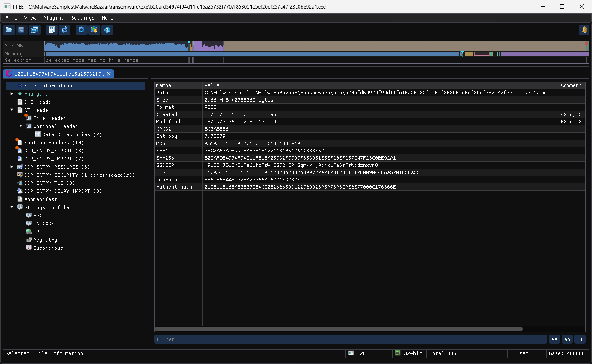Screen dimensions: 592x364
Task: Open the Plugins menu
Action: [53, 18]
